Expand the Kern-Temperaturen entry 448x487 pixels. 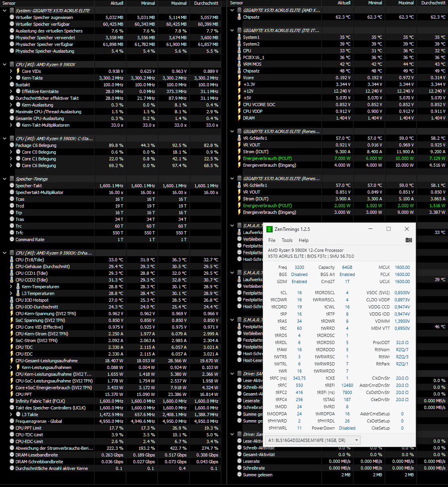[11, 287]
